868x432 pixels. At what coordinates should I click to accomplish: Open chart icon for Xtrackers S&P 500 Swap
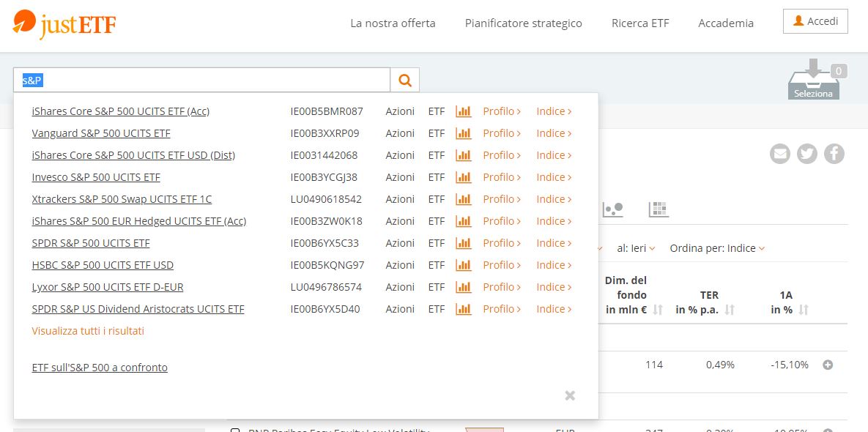tap(464, 199)
